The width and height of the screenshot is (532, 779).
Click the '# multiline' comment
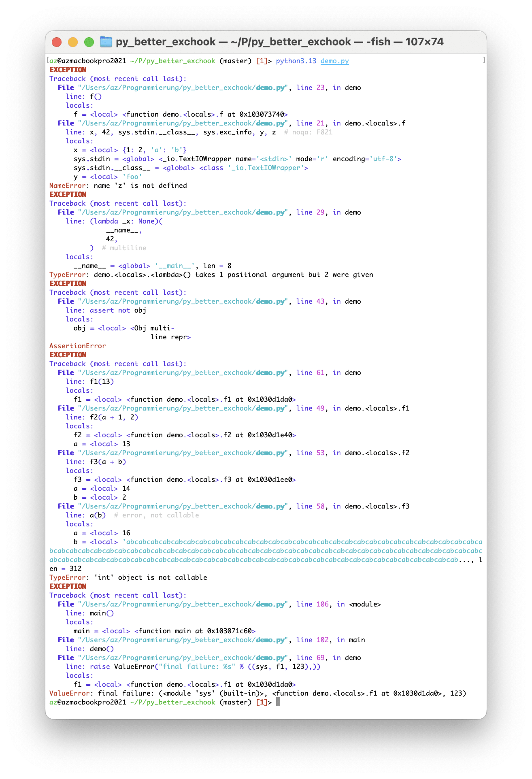(124, 248)
